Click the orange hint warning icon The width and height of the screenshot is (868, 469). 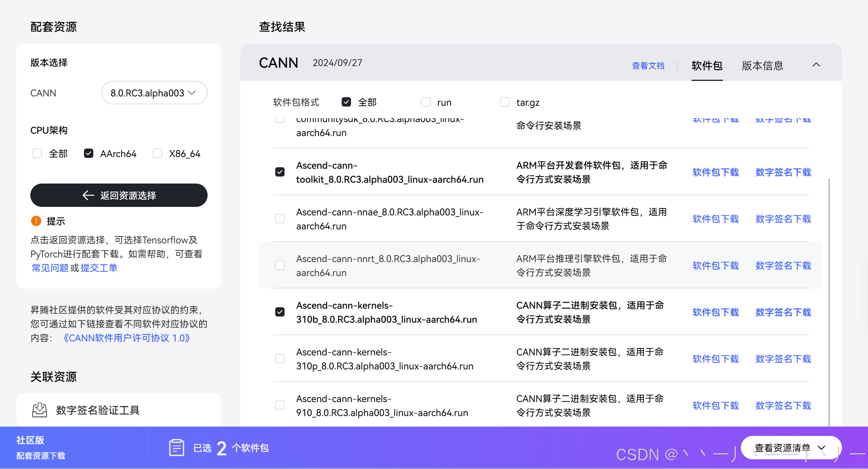tap(36, 221)
